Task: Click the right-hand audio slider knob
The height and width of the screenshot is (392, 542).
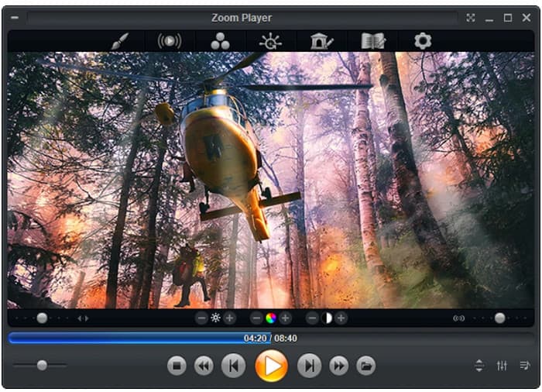Action: [x=499, y=318]
